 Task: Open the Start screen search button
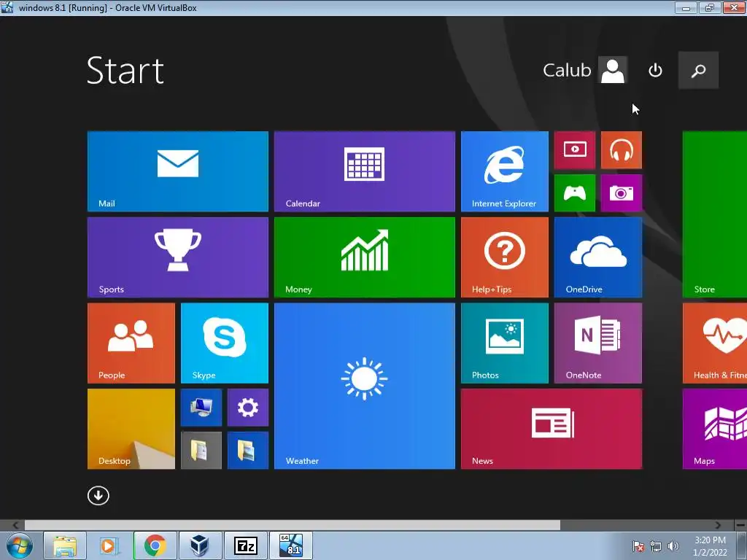[x=698, y=71]
